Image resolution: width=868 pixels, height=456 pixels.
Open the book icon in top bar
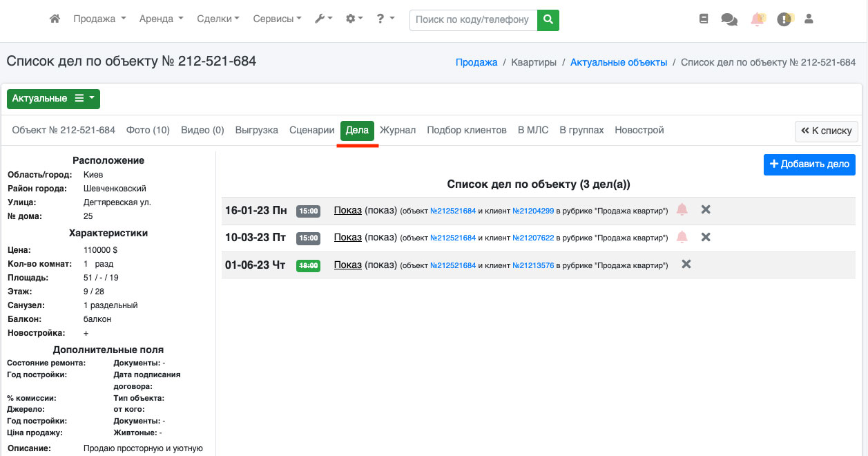(x=704, y=19)
